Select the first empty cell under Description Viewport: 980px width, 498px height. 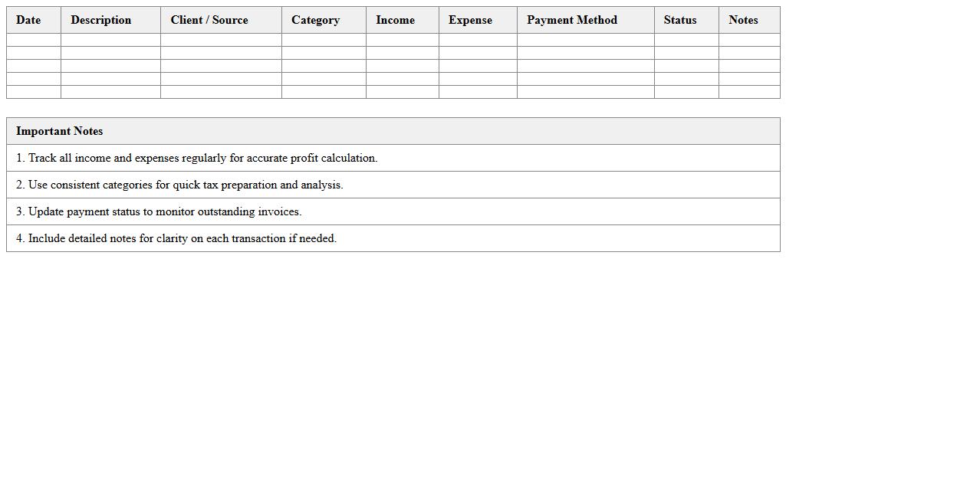click(110, 40)
